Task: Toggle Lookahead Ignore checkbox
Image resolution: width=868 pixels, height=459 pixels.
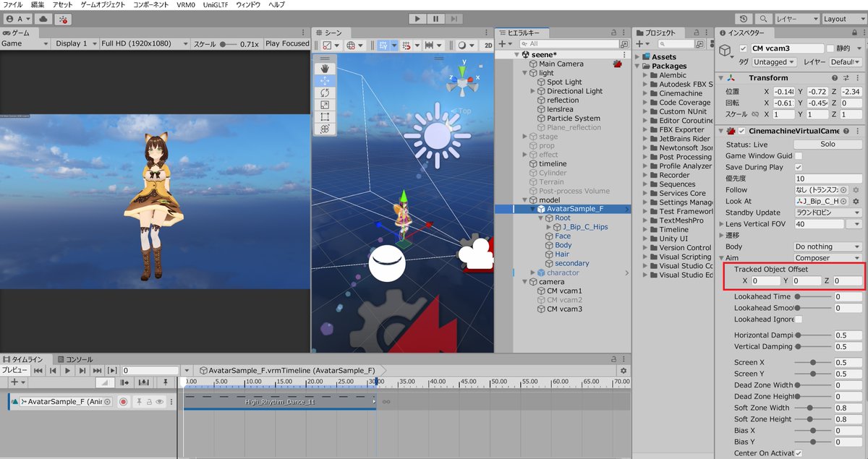Action: pyautogui.click(x=799, y=319)
